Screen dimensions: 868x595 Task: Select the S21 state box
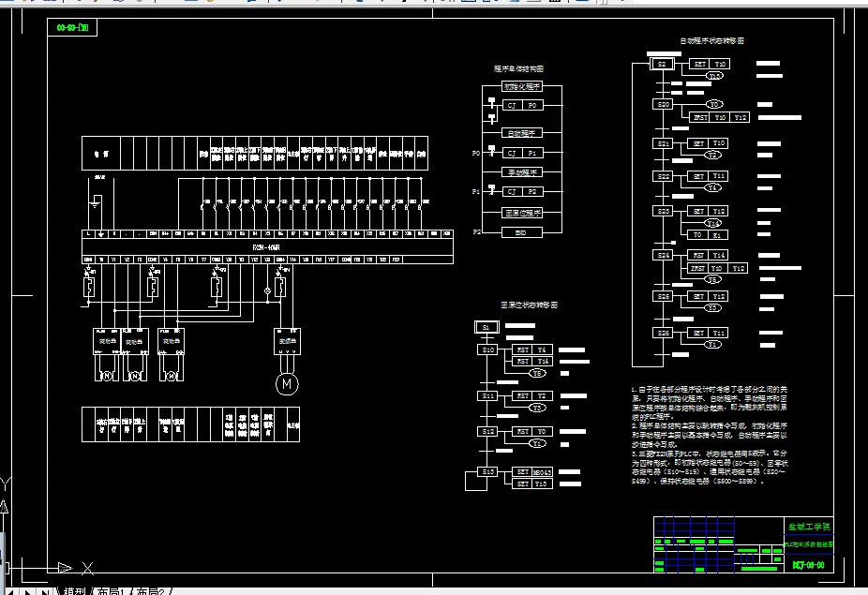coord(663,144)
